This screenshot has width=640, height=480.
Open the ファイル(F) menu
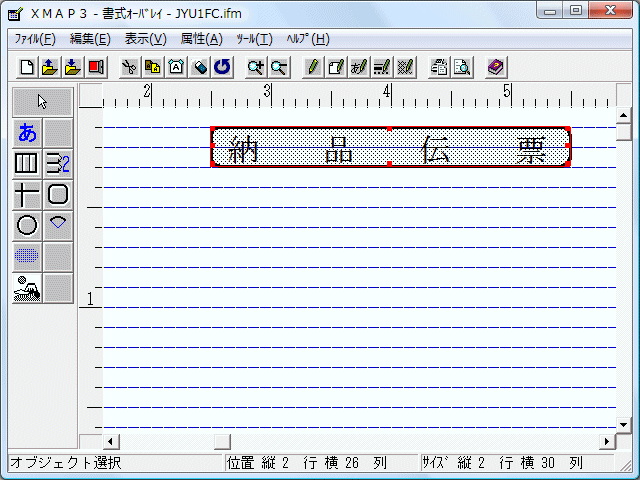tap(35, 39)
